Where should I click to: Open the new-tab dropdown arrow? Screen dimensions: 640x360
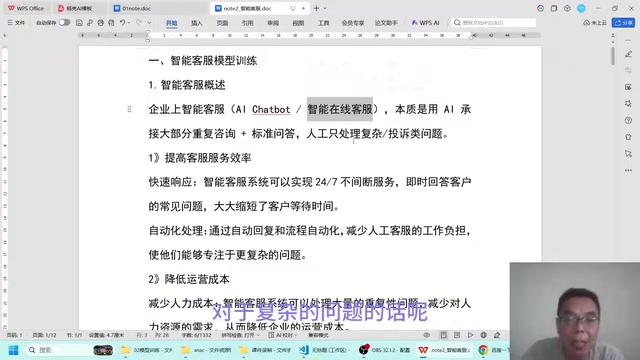(325, 8)
